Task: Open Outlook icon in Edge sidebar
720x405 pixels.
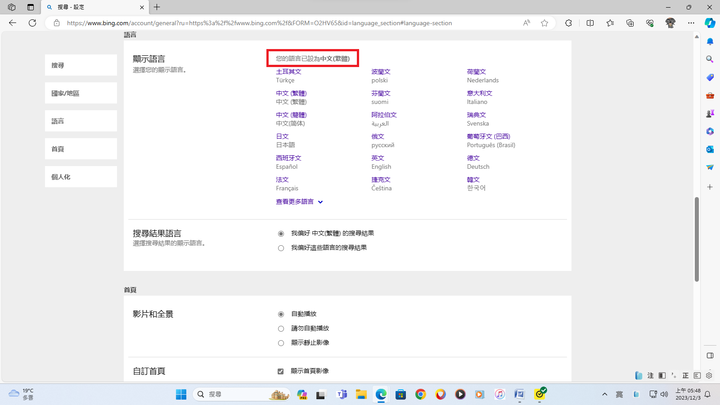Action: point(710,149)
